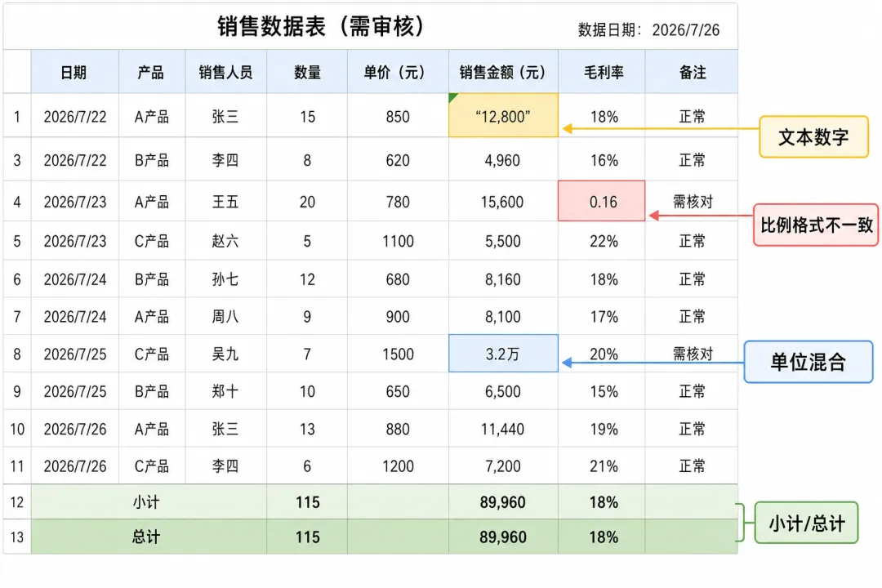Select the 备注 column header

tap(692, 72)
